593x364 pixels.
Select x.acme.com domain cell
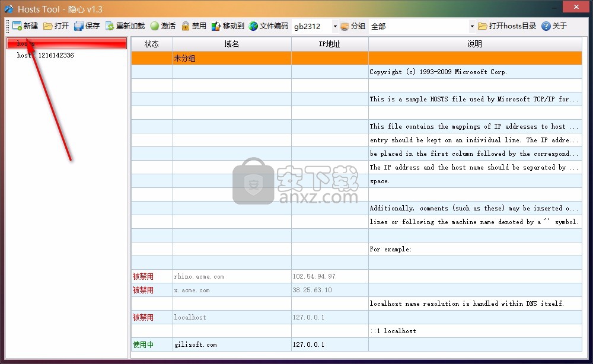[x=232, y=290]
